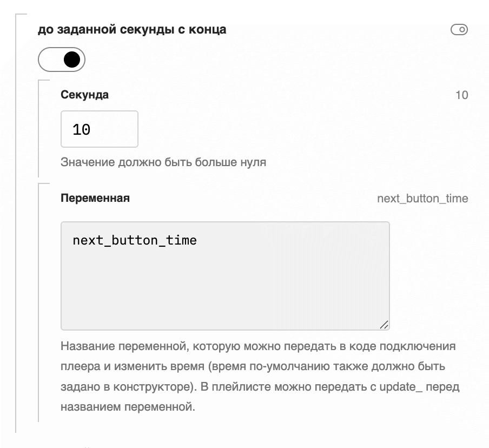The image size is (489, 448).
Task: Click the description starting with 'Название переменной'
Action: tap(258, 346)
